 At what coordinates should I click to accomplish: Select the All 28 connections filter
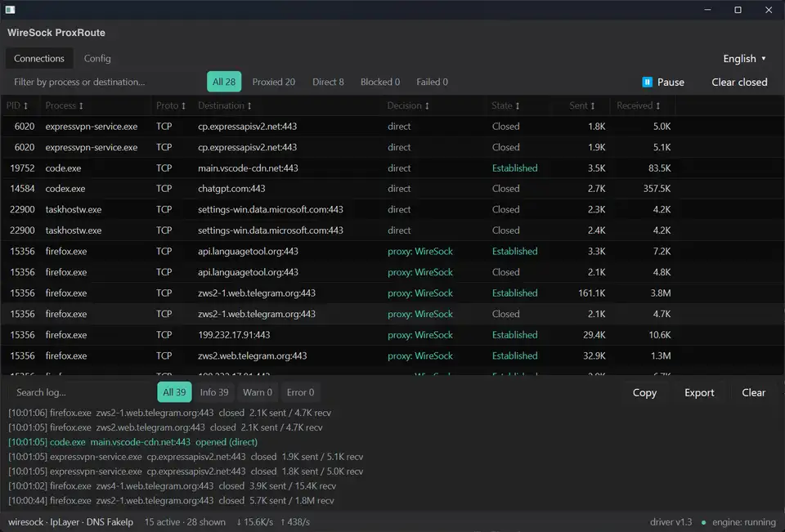[x=224, y=82]
